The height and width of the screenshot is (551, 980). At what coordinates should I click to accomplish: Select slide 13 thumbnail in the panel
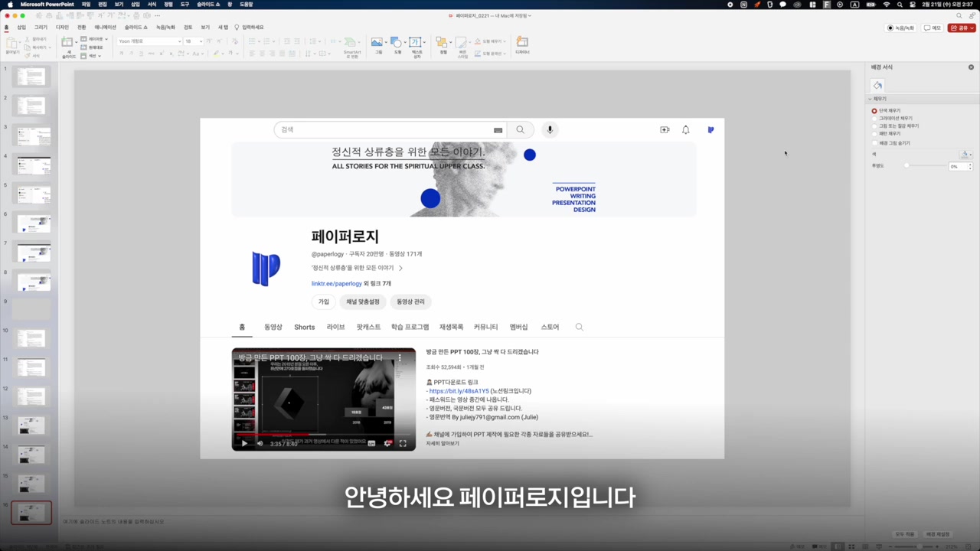click(x=31, y=425)
